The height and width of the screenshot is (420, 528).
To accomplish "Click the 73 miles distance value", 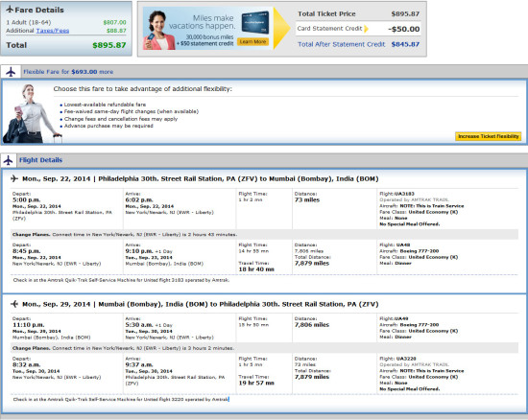I will pyautogui.click(x=307, y=199).
